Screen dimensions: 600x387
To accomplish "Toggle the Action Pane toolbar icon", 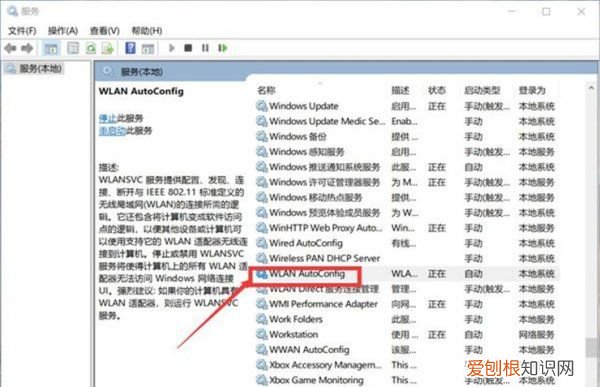I will click(x=148, y=48).
